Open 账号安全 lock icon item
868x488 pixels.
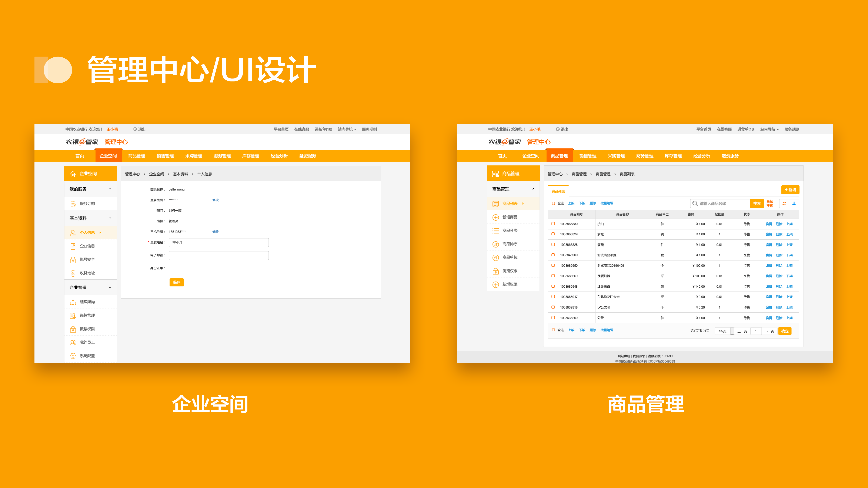73,260
